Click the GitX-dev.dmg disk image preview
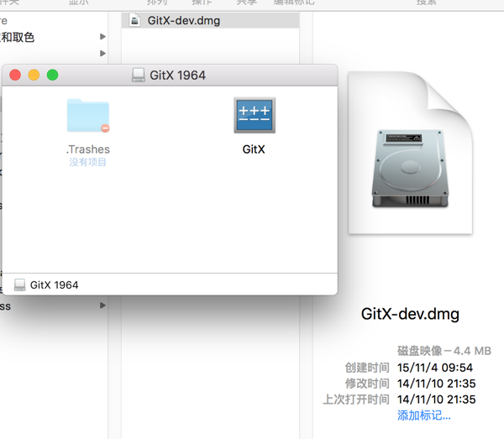 point(411,153)
